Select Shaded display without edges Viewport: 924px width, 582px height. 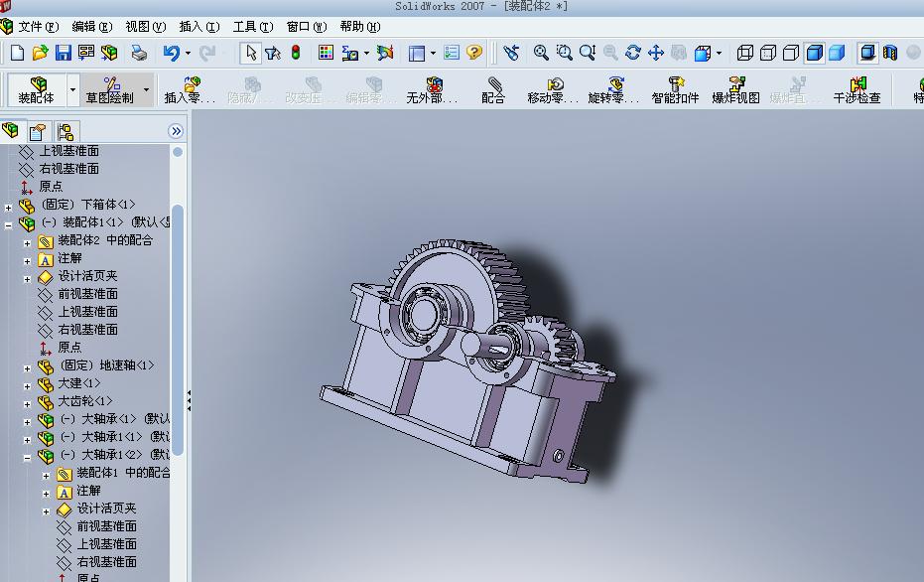837,53
